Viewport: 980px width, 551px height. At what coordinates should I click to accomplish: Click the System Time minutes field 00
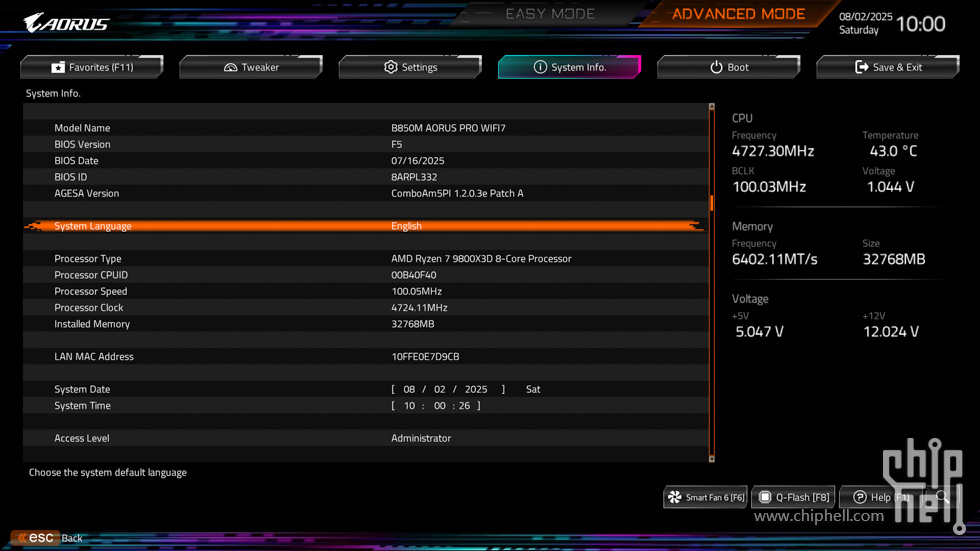[x=439, y=405]
